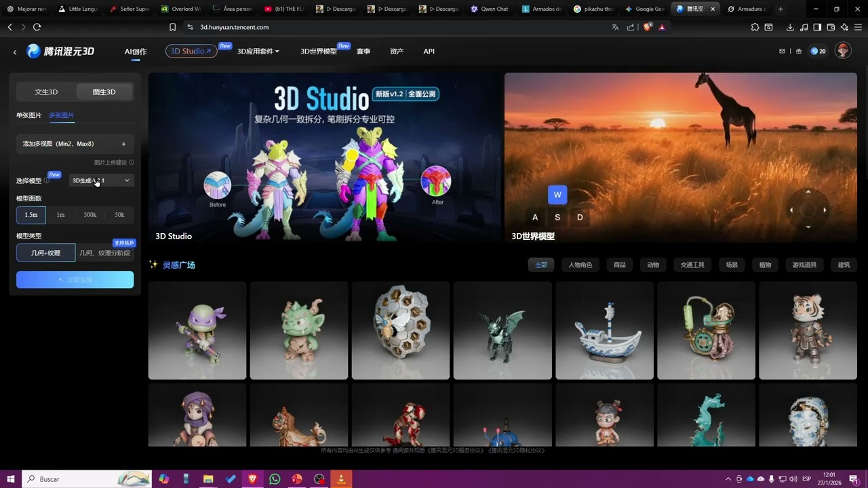The height and width of the screenshot is (488, 868).
Task: Click the Windows Buscar search box
Action: pyautogui.click(x=87, y=479)
